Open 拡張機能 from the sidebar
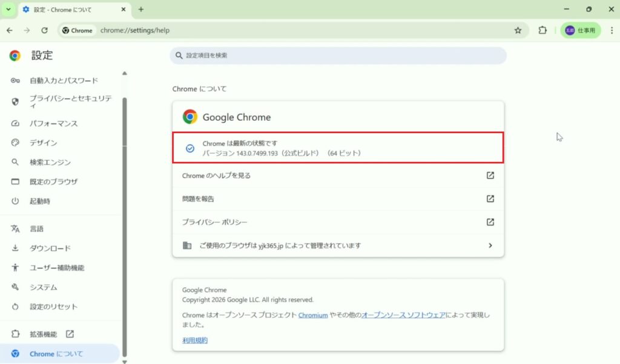 [x=44, y=334]
